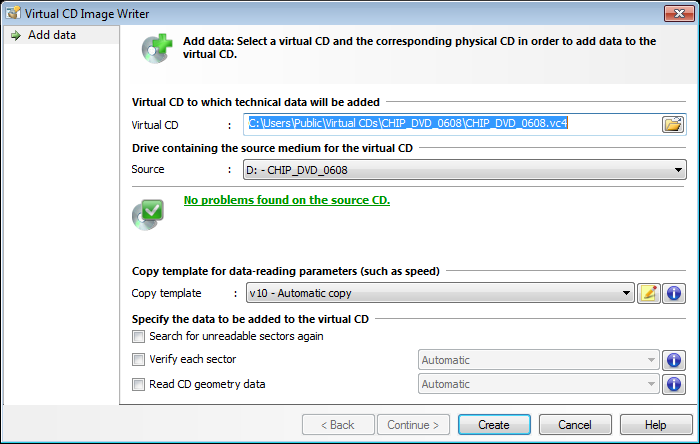Click the browse folder icon for Virtual CD
This screenshot has height=444, width=700.
673,124
